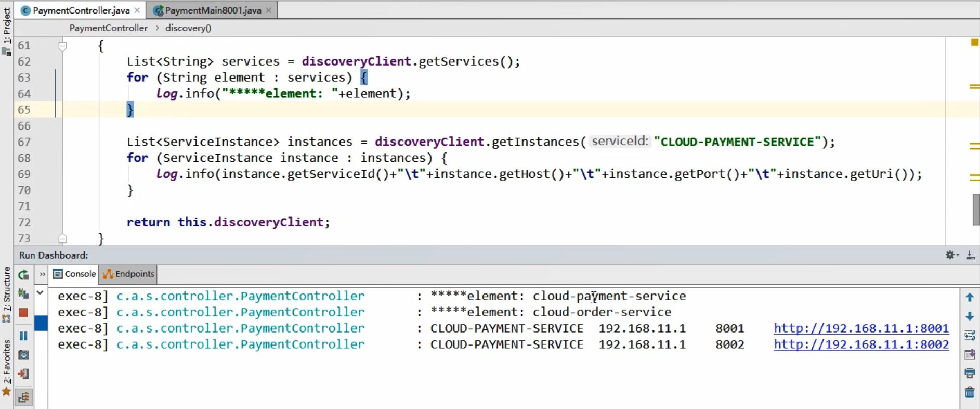This screenshot has width=980, height=409.
Task: Take a thread dump with the camera icon
Action: point(23,355)
